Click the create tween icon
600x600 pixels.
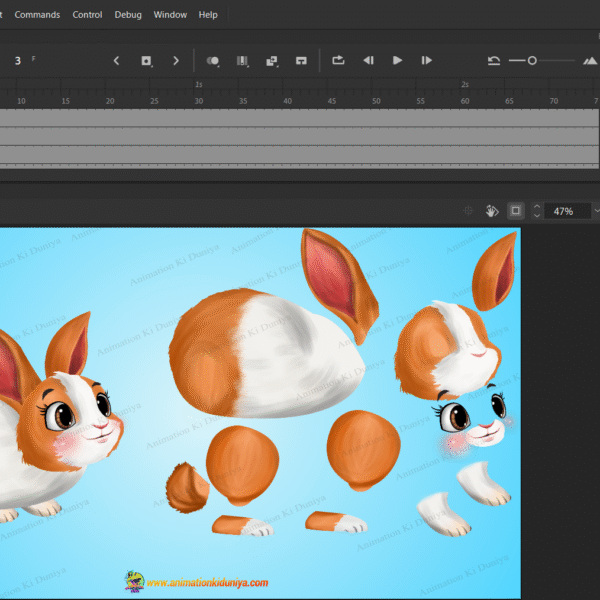click(272, 60)
